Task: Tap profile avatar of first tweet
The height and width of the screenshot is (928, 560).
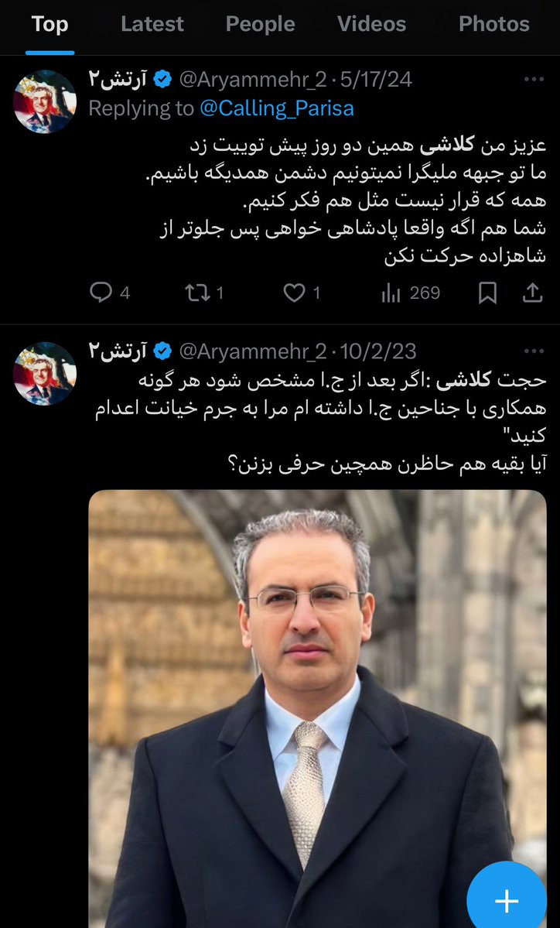Action: (45, 102)
